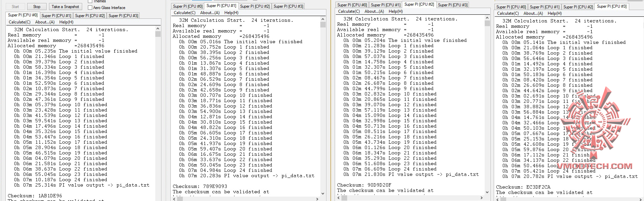
Task: Select CPU #0 tab in checksum 1AB1DE96 window
Action: 23,15
